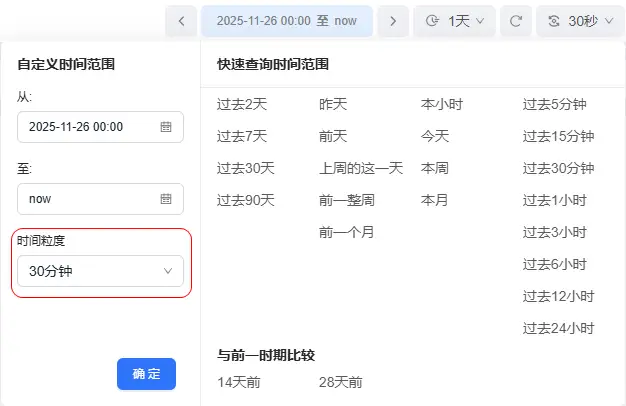Open calendar picker for the 从 field
Image resolution: width=626 pixels, height=406 pixels.
[166, 127]
